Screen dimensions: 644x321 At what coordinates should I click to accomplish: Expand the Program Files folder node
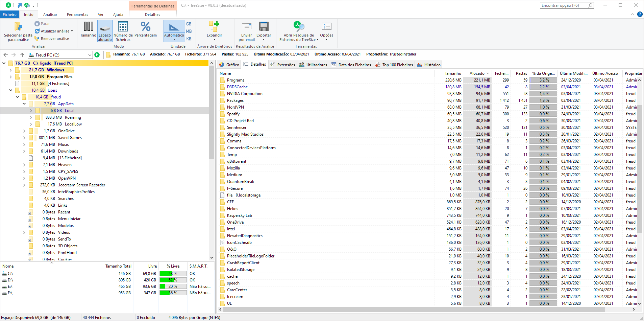click(x=11, y=77)
